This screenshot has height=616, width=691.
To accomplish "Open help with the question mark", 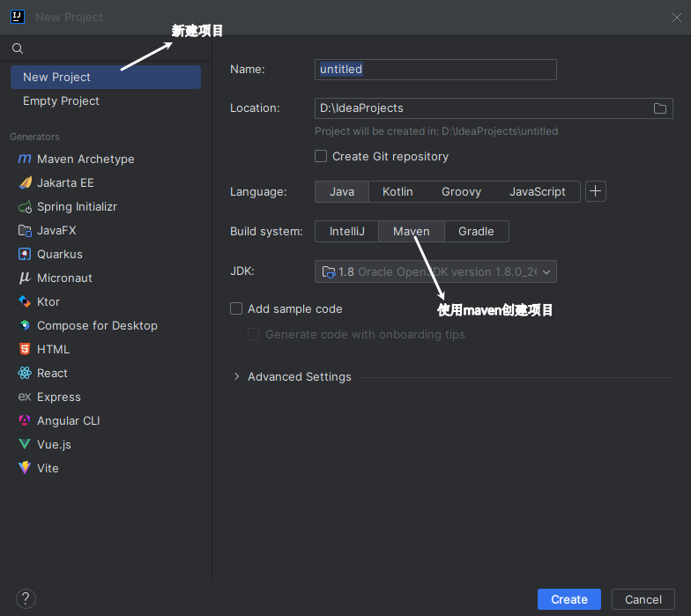I will click(26, 599).
